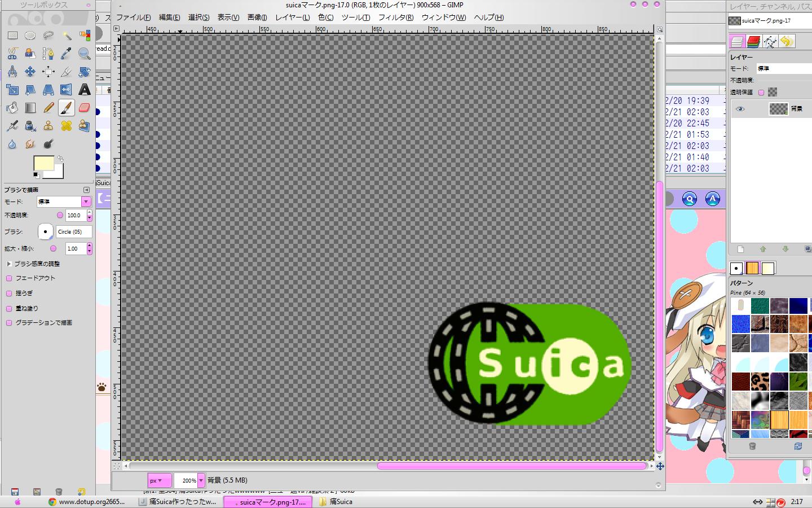Viewport: 812px width, 508px height.
Task: Select the Blend gradient tool
Action: pyautogui.click(x=30, y=108)
